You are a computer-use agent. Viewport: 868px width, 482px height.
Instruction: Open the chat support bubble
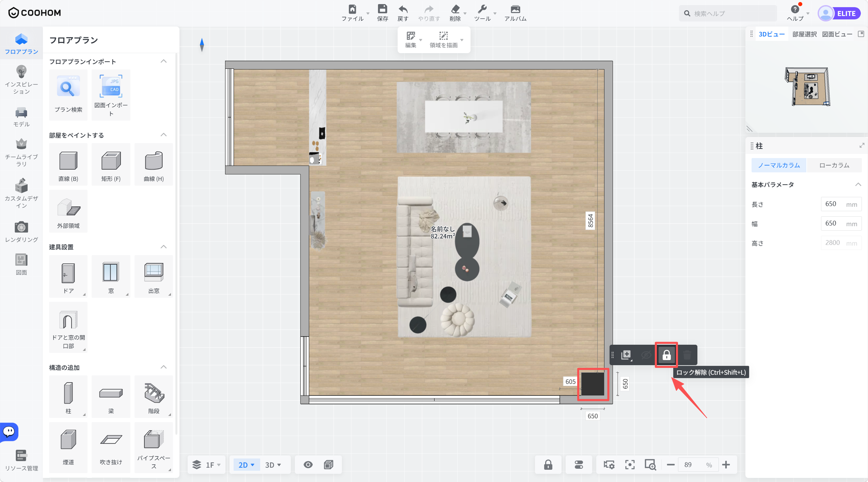[9, 432]
